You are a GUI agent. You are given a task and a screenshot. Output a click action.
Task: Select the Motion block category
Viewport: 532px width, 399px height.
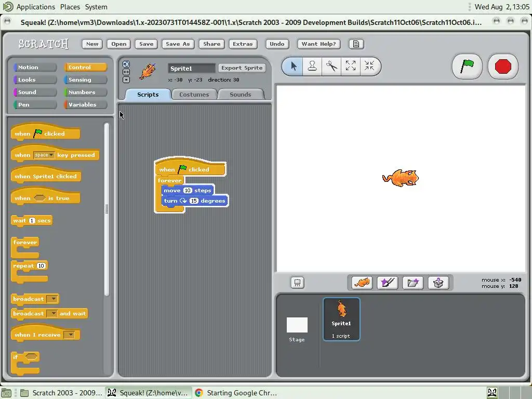click(35, 67)
